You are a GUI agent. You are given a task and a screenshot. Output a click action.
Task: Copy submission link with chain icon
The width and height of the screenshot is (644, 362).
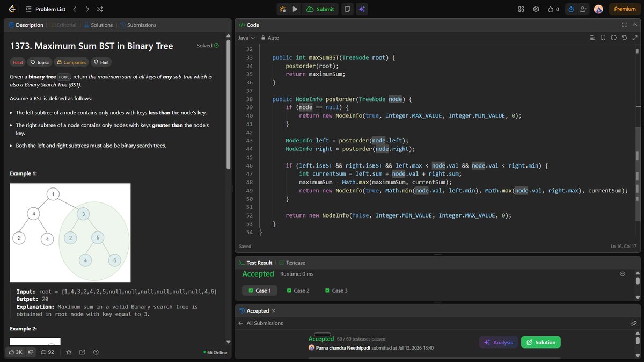pos(634,323)
